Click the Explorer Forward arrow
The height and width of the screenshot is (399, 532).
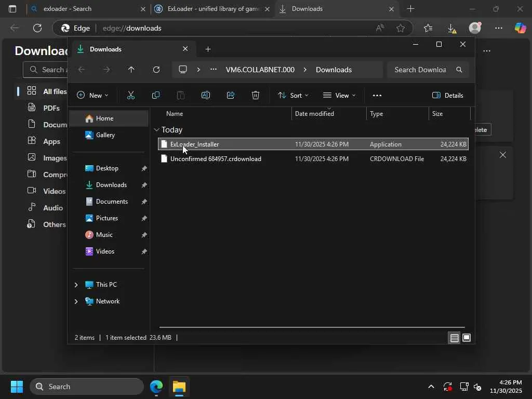pos(107,70)
